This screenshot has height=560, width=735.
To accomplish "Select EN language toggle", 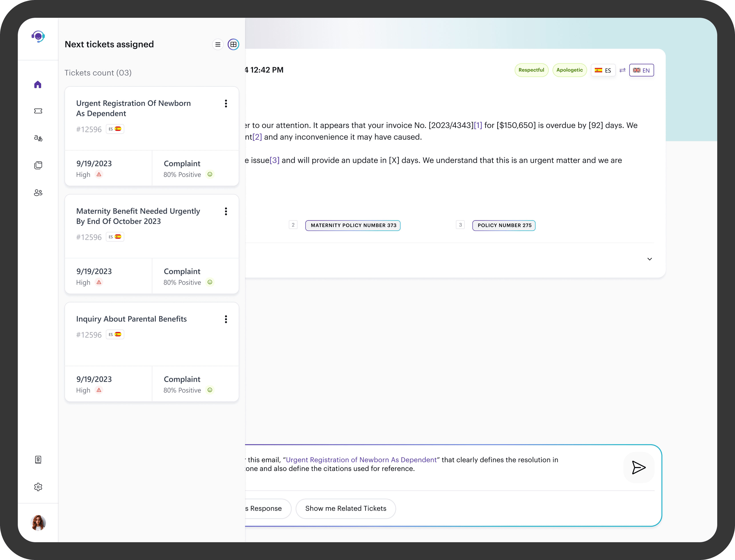I will [x=641, y=70].
